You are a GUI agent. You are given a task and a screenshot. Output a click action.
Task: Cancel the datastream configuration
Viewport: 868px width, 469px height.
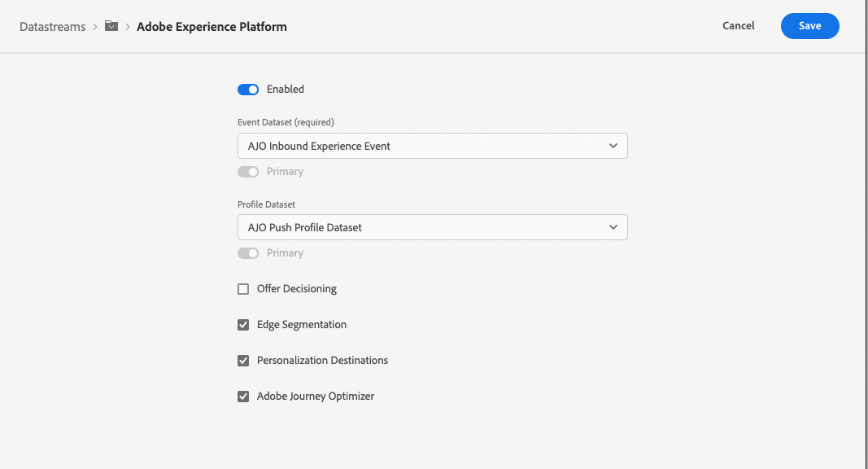pyautogui.click(x=739, y=25)
